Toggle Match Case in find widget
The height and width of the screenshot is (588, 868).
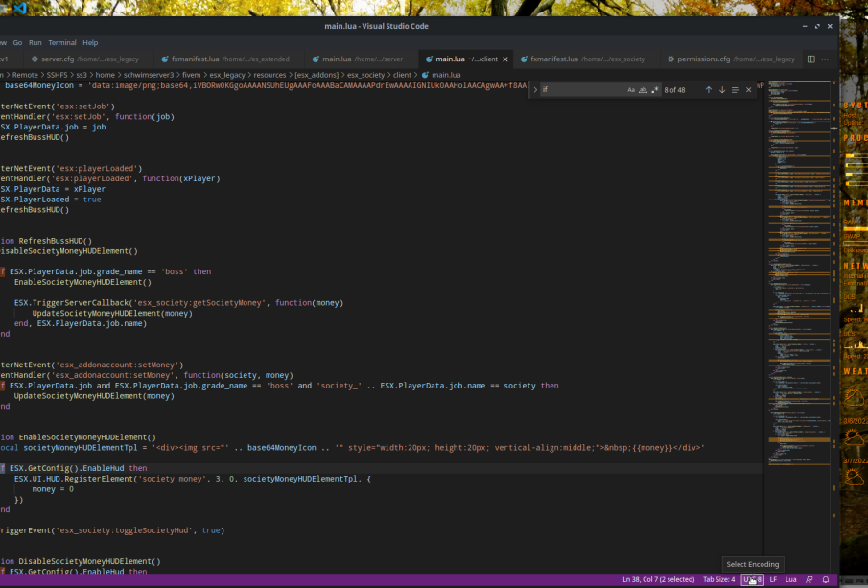click(x=631, y=89)
